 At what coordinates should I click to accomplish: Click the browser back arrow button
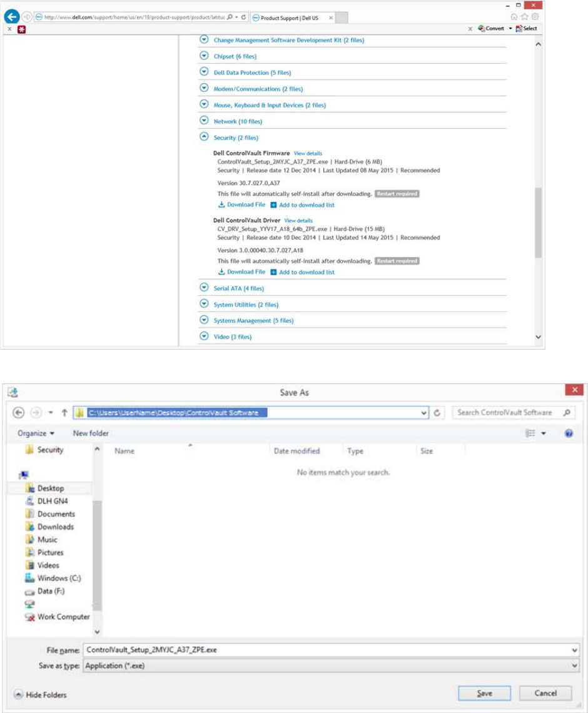[11, 17]
